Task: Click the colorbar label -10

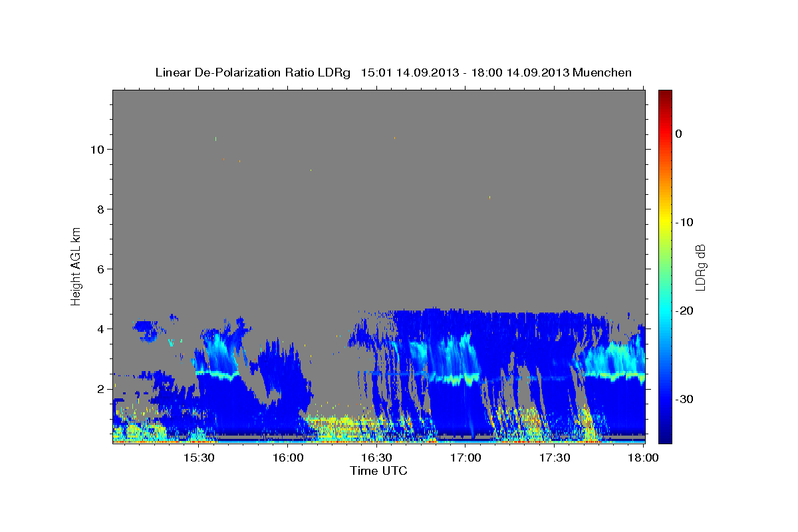Action: click(x=685, y=222)
